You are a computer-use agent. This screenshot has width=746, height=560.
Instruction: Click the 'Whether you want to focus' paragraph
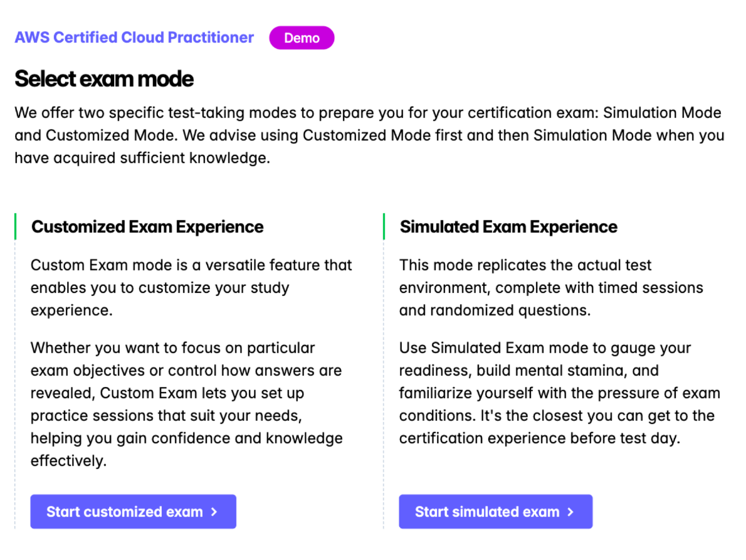tap(187, 404)
